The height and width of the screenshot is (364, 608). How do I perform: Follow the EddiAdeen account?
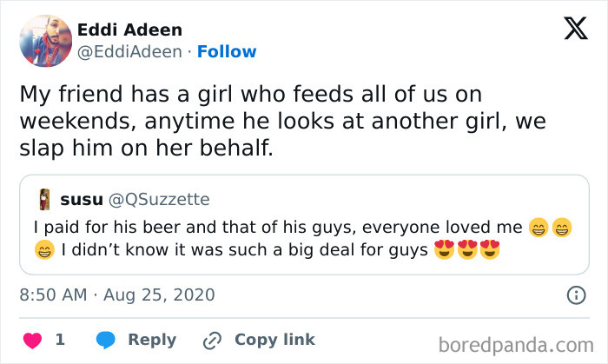tap(227, 52)
